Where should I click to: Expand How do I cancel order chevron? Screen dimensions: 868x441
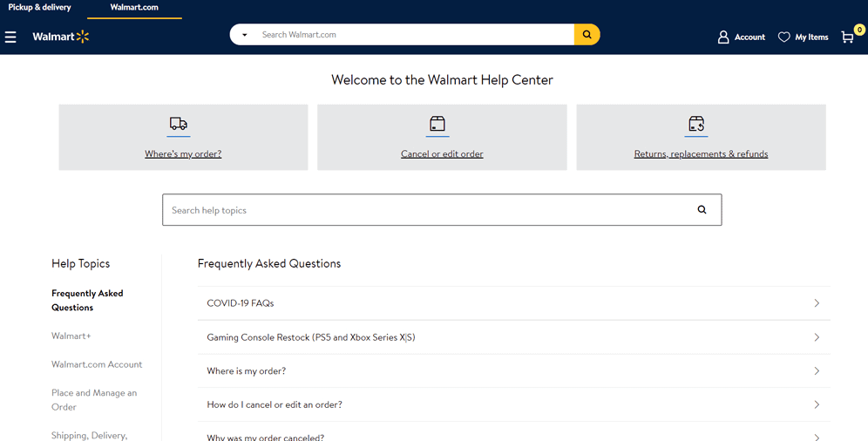(x=817, y=404)
